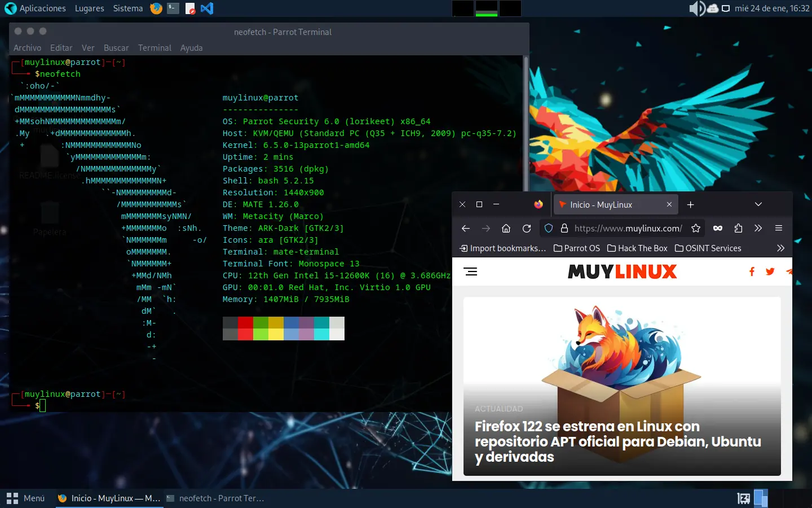Open the private mask icon in Firefox toolbar
Screen dimensions: 812x508
(x=718, y=228)
